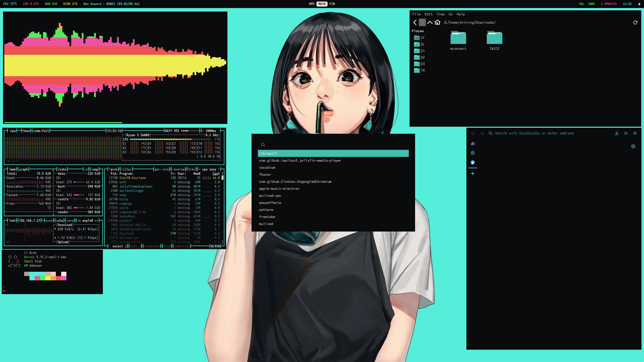The height and width of the screenshot is (362, 644).
Task: Launch freetube from the launcher
Action: 333,217
